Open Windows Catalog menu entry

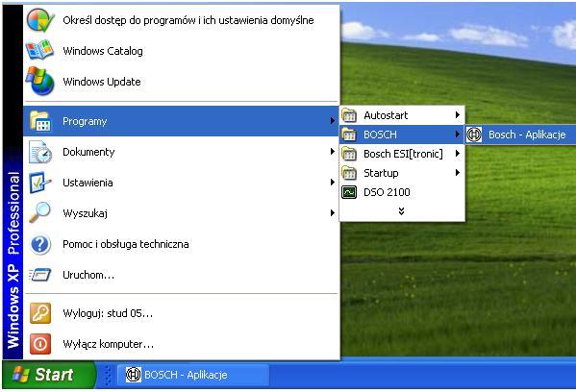point(181,51)
